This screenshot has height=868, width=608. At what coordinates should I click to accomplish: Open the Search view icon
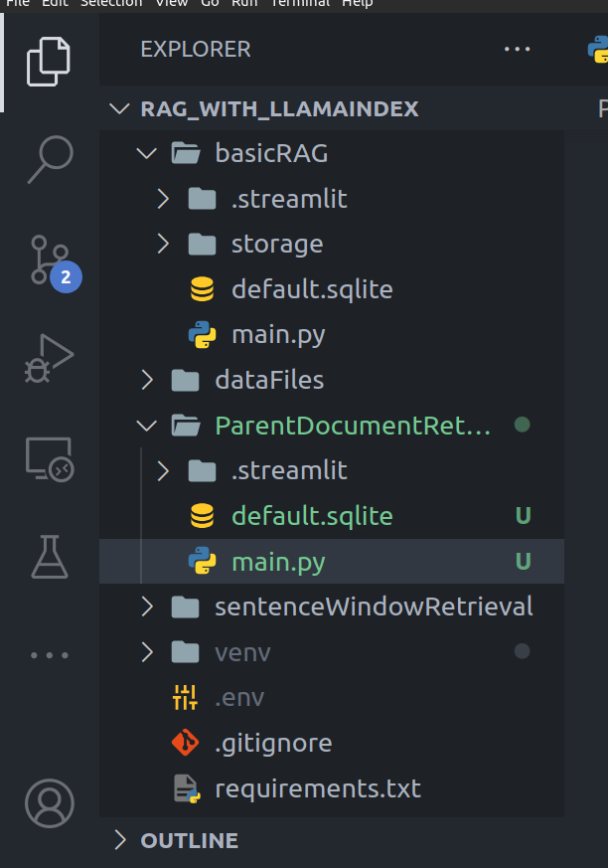49,158
